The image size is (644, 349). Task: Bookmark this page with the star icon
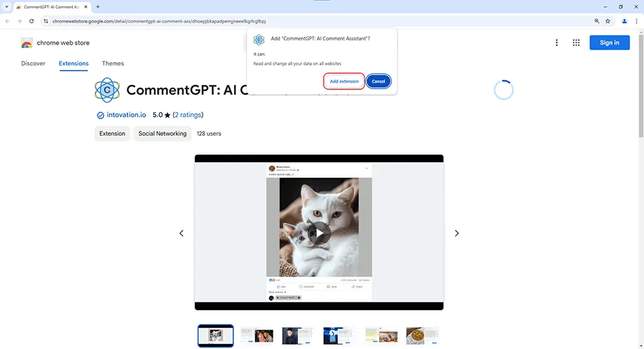(x=608, y=21)
